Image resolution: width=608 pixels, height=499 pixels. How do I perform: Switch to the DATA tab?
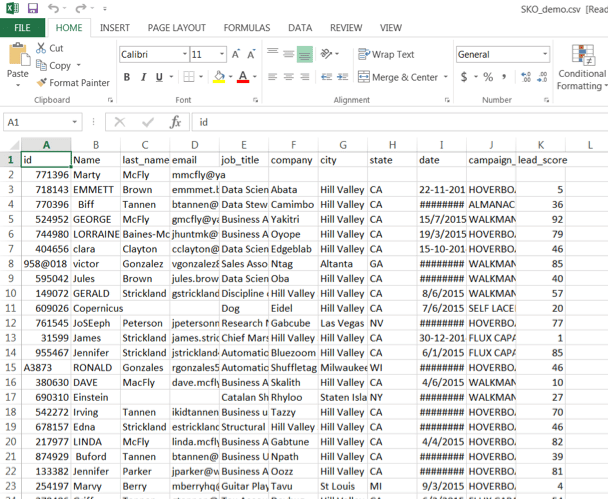[300, 28]
